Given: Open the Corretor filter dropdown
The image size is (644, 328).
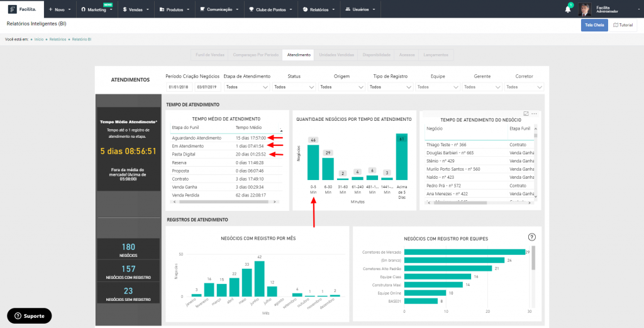Looking at the screenshot, I should (524, 88).
